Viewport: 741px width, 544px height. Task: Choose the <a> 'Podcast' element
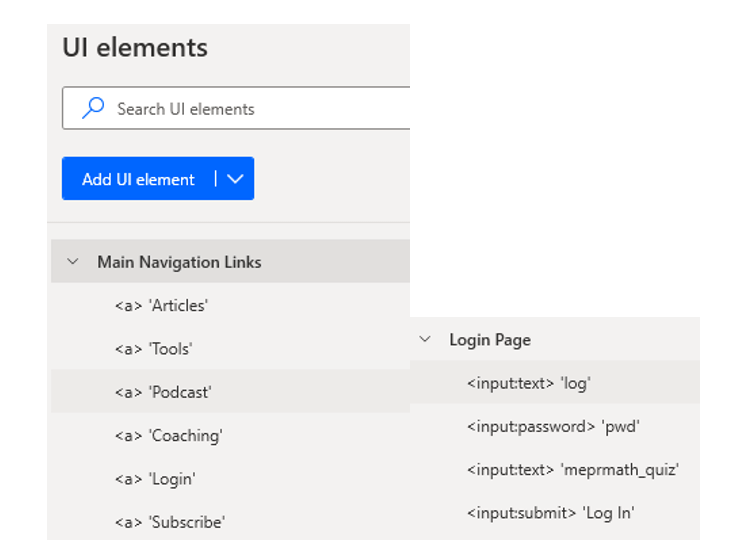click(162, 392)
